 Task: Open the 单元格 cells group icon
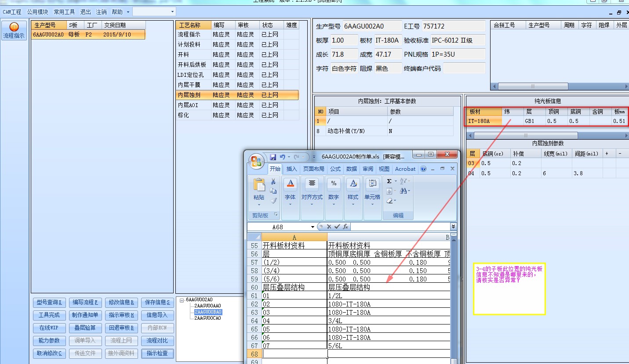pos(372,183)
